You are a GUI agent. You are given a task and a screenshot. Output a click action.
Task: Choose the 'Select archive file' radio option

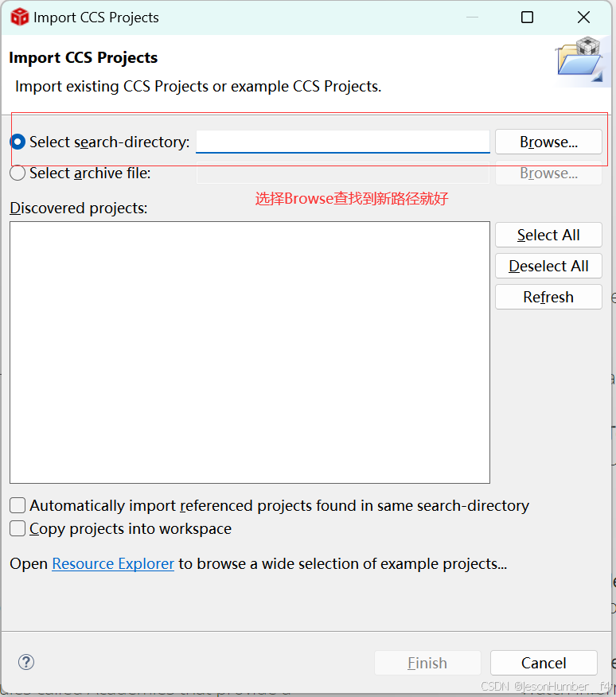18,173
